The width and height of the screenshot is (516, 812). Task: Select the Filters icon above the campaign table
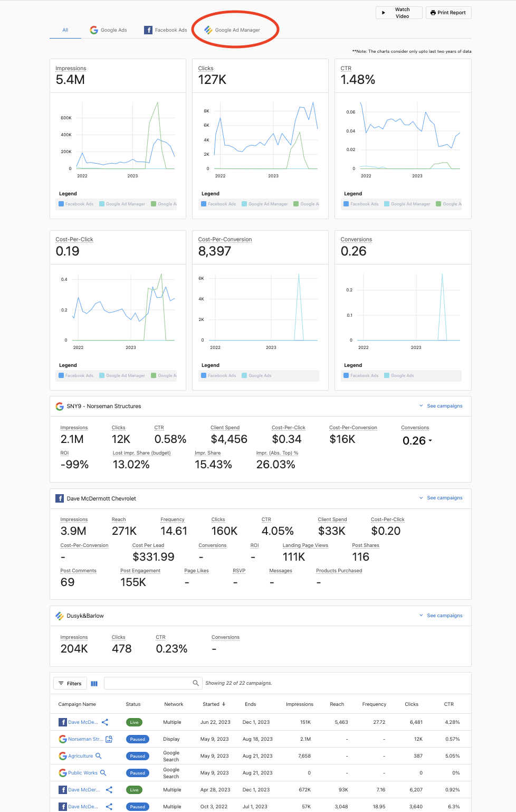tap(70, 683)
